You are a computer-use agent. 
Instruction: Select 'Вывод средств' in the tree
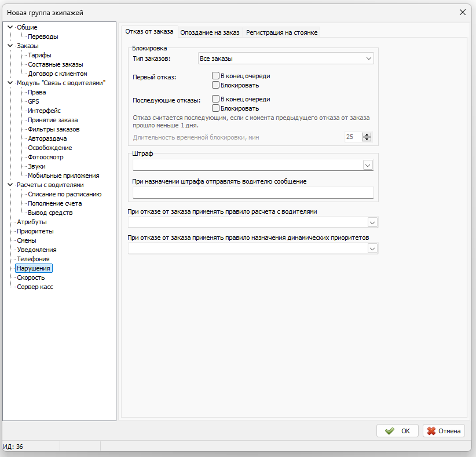pyautogui.click(x=50, y=213)
